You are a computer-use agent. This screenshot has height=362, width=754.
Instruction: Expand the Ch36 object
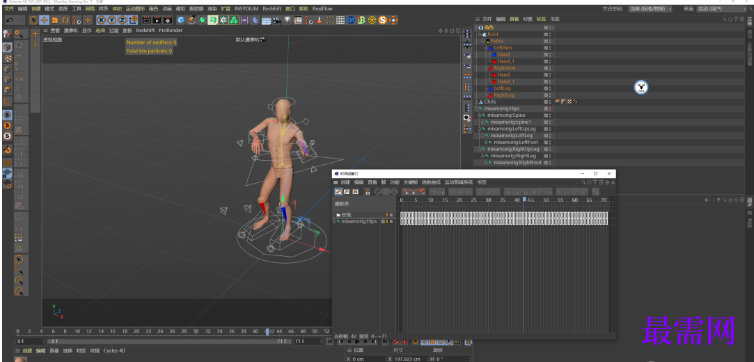[x=476, y=102]
